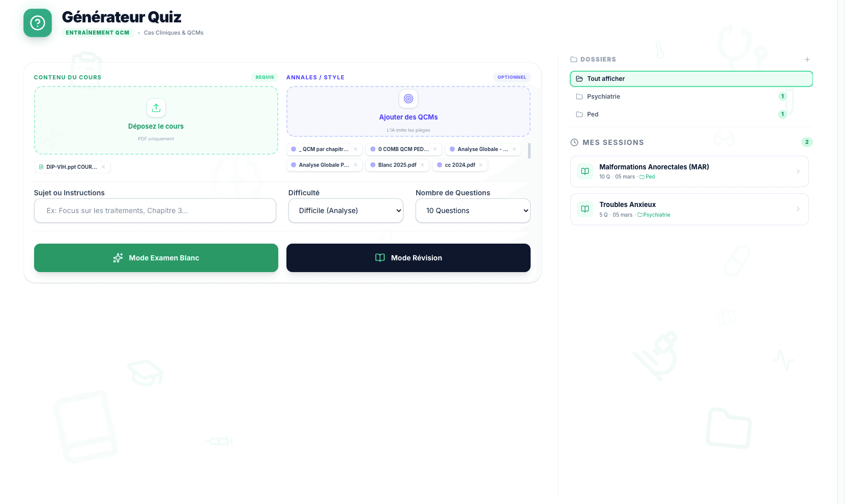This screenshot has width=845, height=504.
Task: Open the Nombre de Questions dropdown
Action: tap(473, 211)
